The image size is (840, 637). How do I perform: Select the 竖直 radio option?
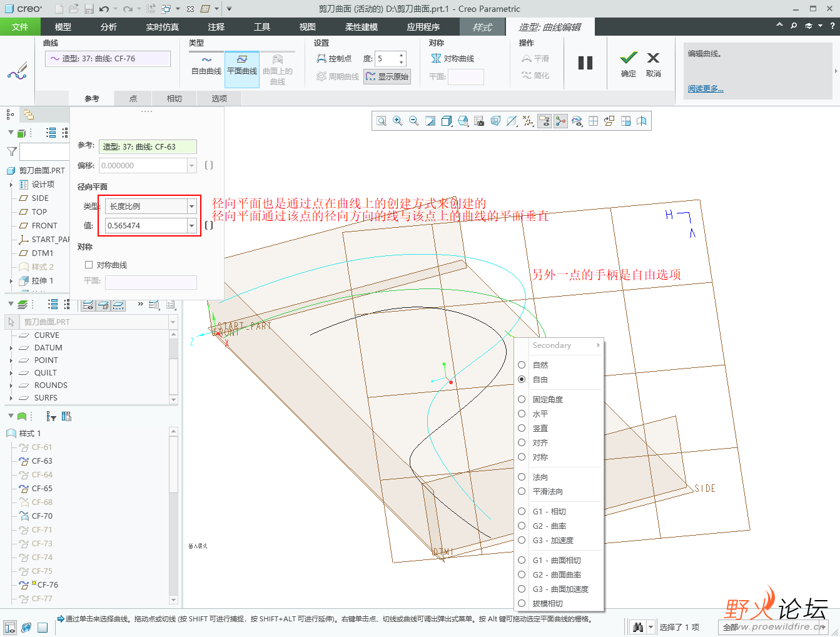tap(522, 428)
